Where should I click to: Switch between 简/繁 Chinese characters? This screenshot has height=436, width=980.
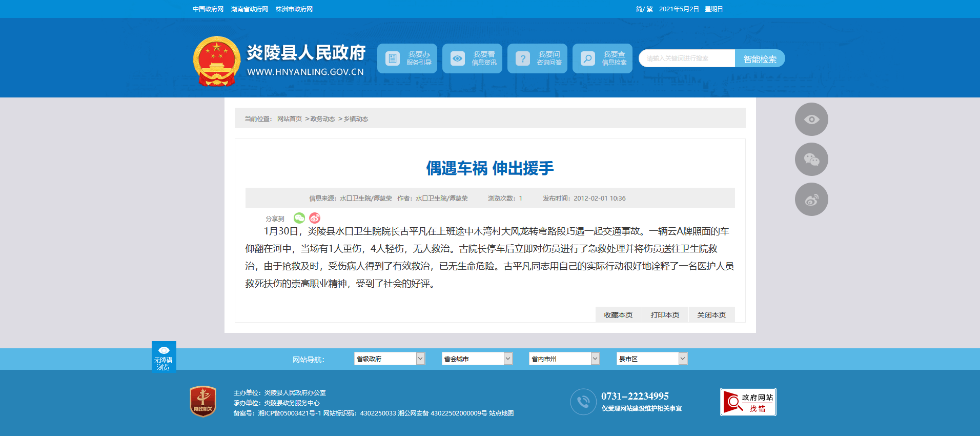(644, 9)
